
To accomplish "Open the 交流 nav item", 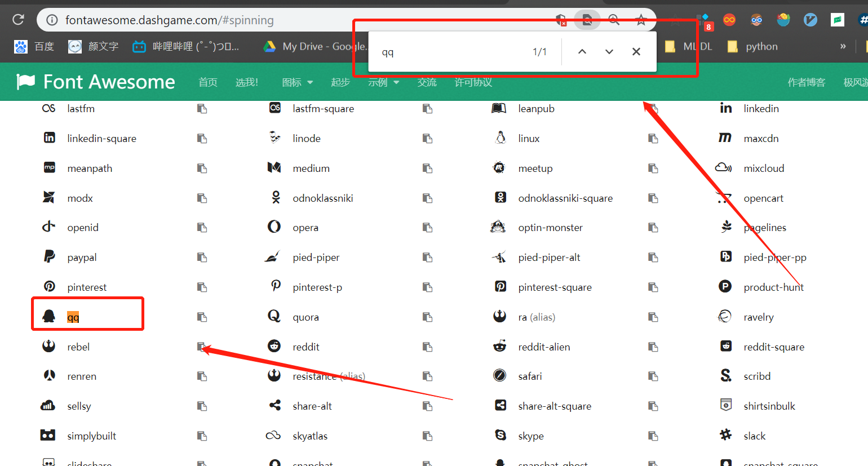I will [x=427, y=82].
